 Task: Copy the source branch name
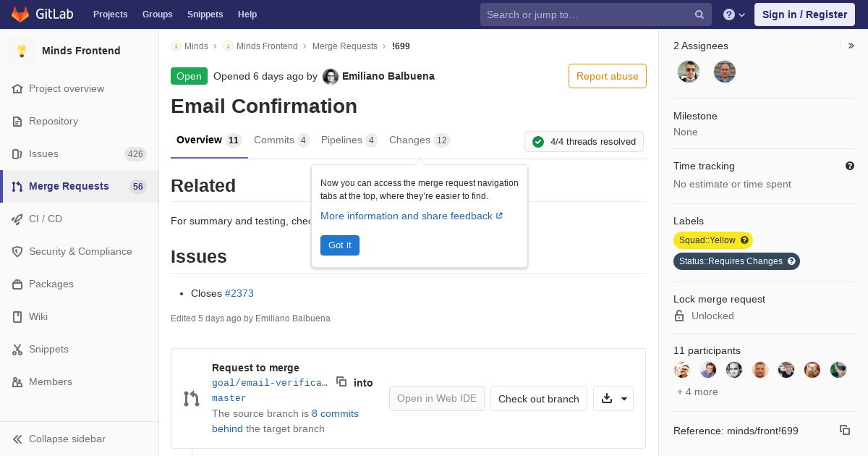point(341,381)
